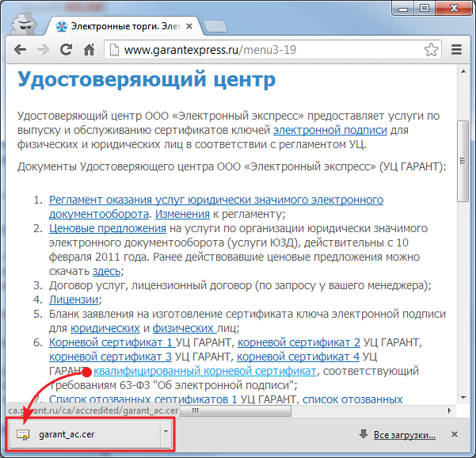The image size is (476, 458).
Task: Open the Ценовые предложения link
Action: click(x=108, y=228)
